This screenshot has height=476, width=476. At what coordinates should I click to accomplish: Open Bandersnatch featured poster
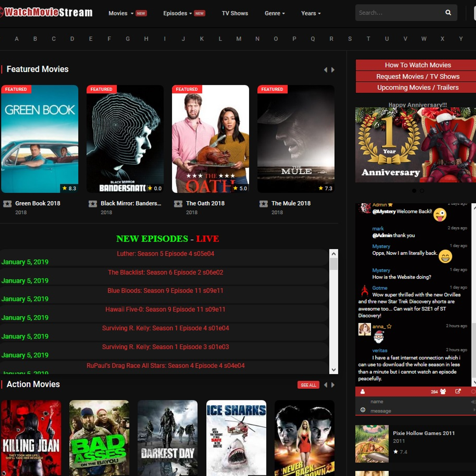[125, 139]
